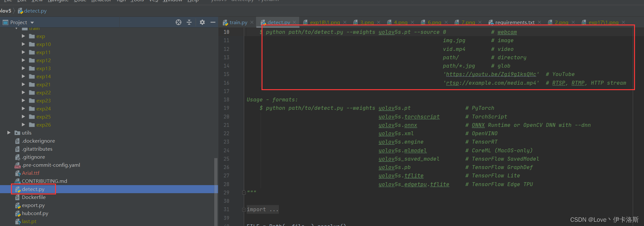
Task: Expand the exp21 folder
Action: coord(23,84)
